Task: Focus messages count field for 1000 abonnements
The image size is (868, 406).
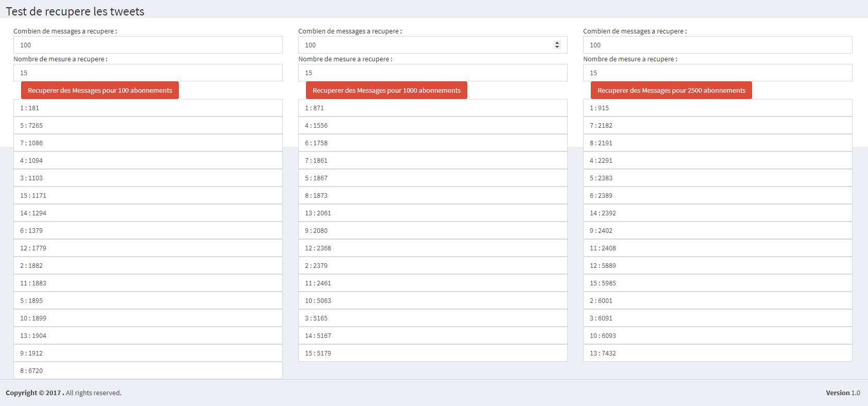Action: (433, 45)
